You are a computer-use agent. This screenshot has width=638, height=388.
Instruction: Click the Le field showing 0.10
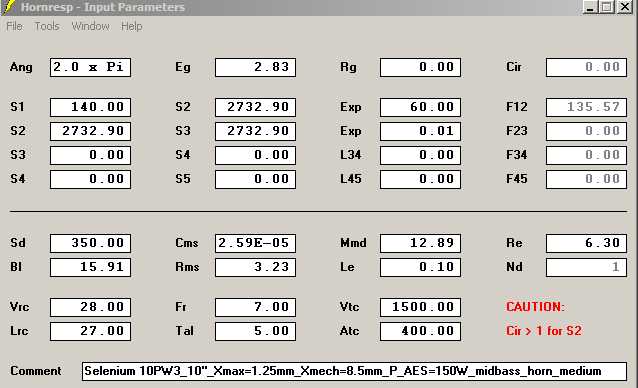click(x=420, y=267)
